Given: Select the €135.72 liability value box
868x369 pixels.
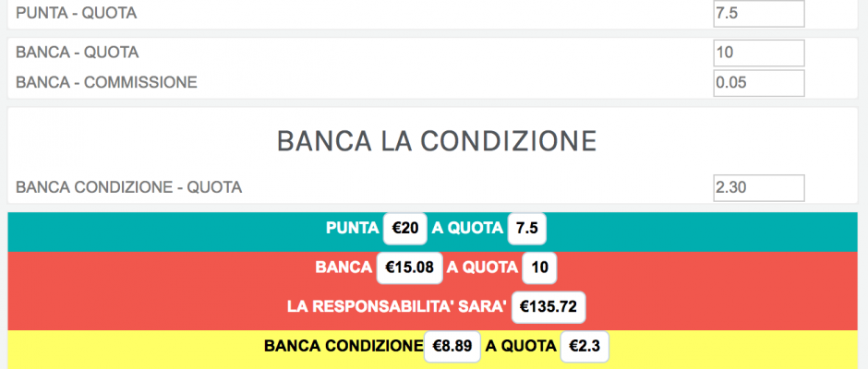Looking at the screenshot, I should tap(549, 307).
